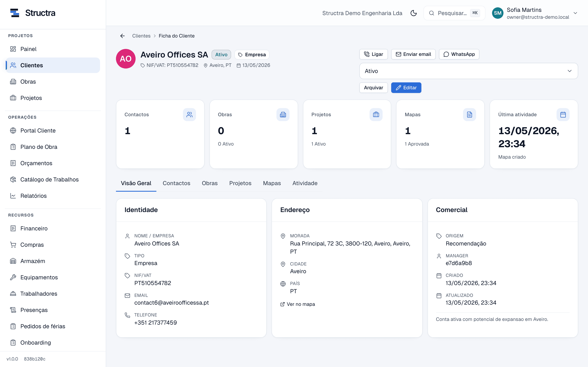The height and width of the screenshot is (367, 588).
Task: Click the Arquivar button
Action: (x=373, y=88)
